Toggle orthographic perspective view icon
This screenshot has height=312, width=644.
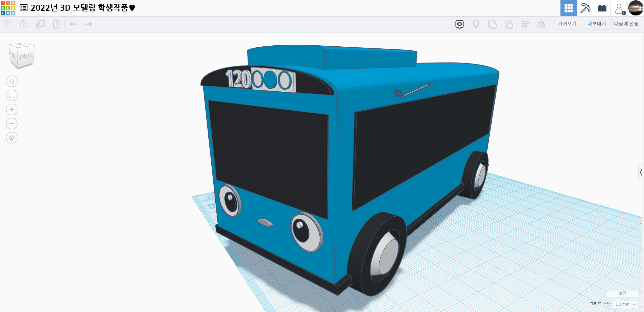pos(12,138)
